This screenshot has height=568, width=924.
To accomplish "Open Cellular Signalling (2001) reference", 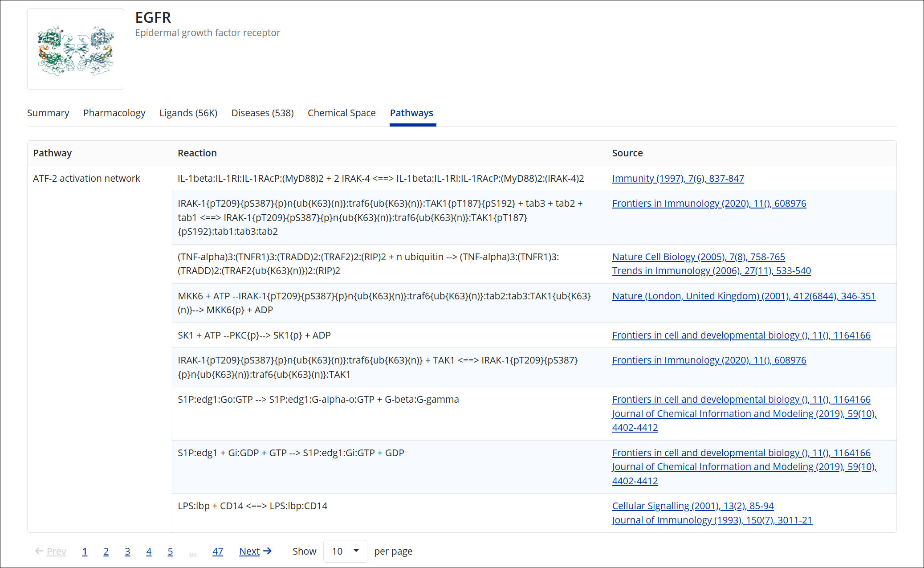I will pos(693,506).
